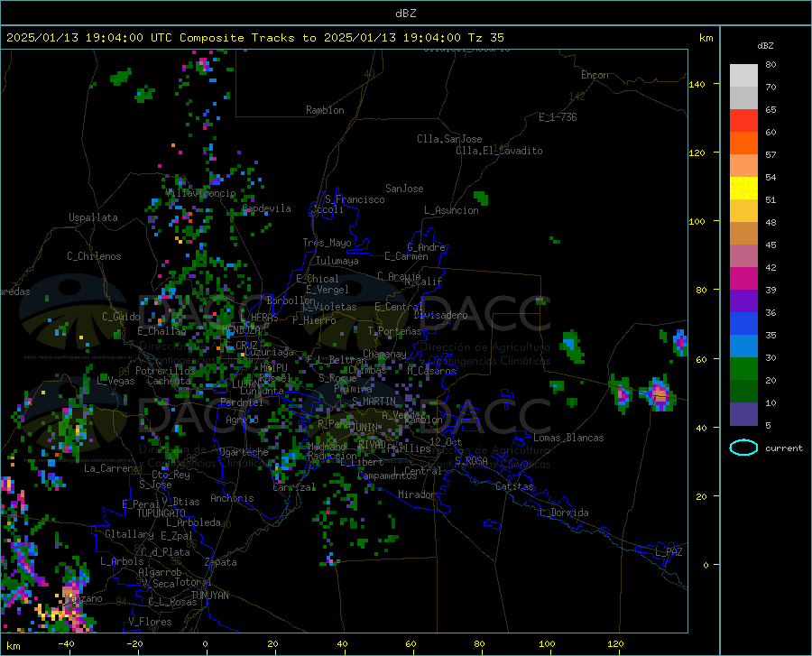Click the cyan 'current' ellipse legend icon
This screenshot has height=656, width=812.
pyautogui.click(x=743, y=448)
